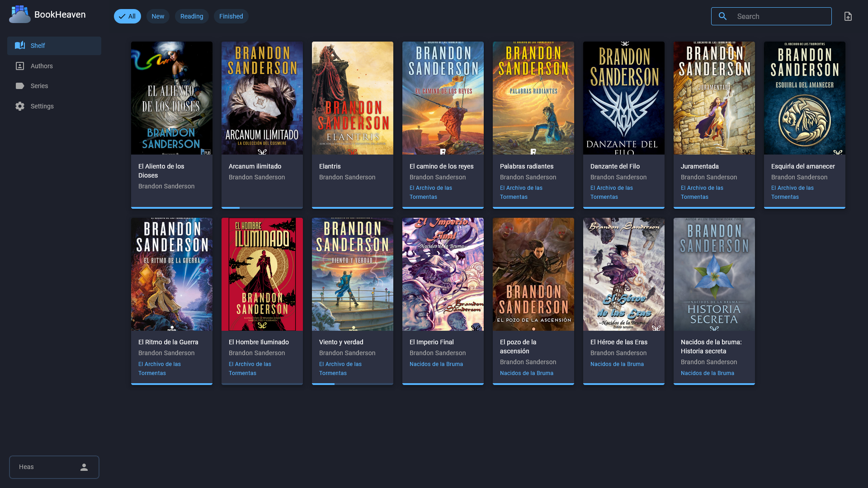Switch to the Settings section

click(x=42, y=106)
